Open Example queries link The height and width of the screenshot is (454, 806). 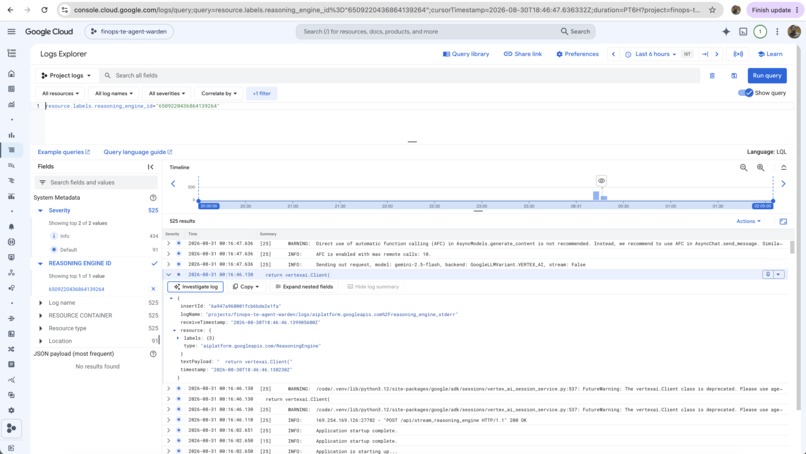click(64, 152)
